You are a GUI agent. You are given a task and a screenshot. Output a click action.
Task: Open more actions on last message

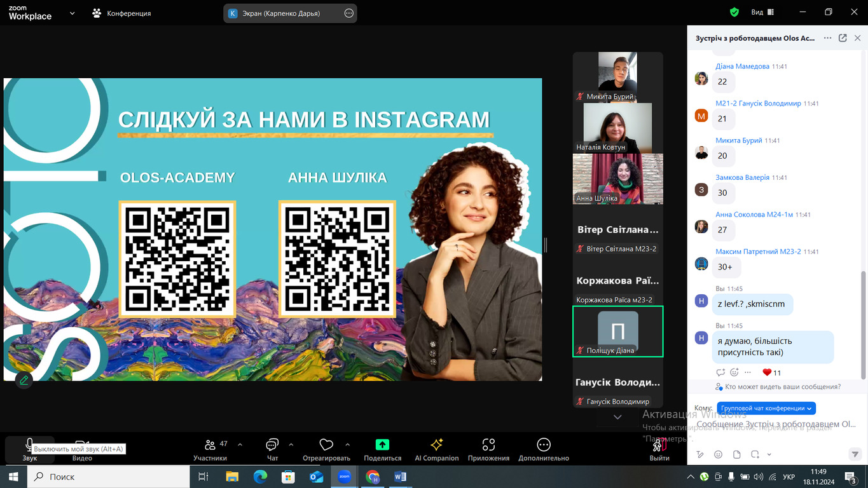(x=748, y=372)
